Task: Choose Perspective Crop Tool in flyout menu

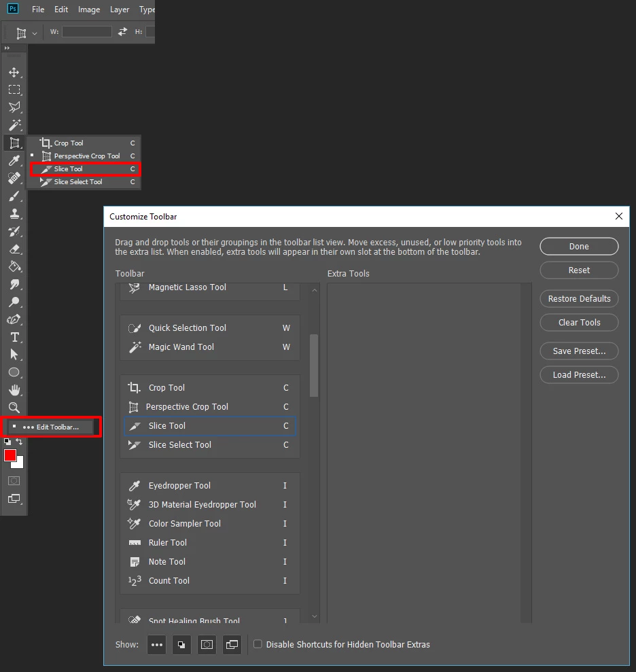Action: pyautogui.click(x=84, y=156)
